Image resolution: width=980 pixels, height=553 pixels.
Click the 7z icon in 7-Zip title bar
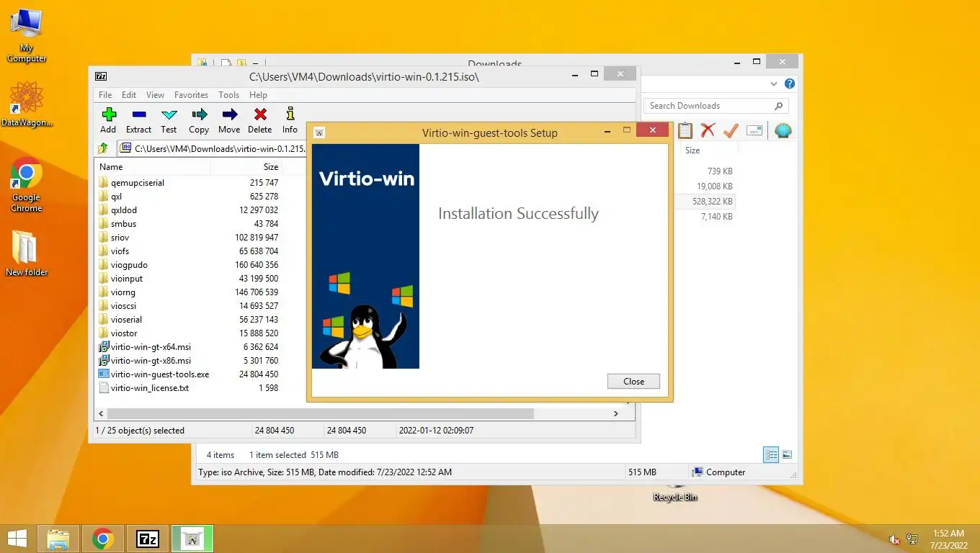pyautogui.click(x=102, y=76)
